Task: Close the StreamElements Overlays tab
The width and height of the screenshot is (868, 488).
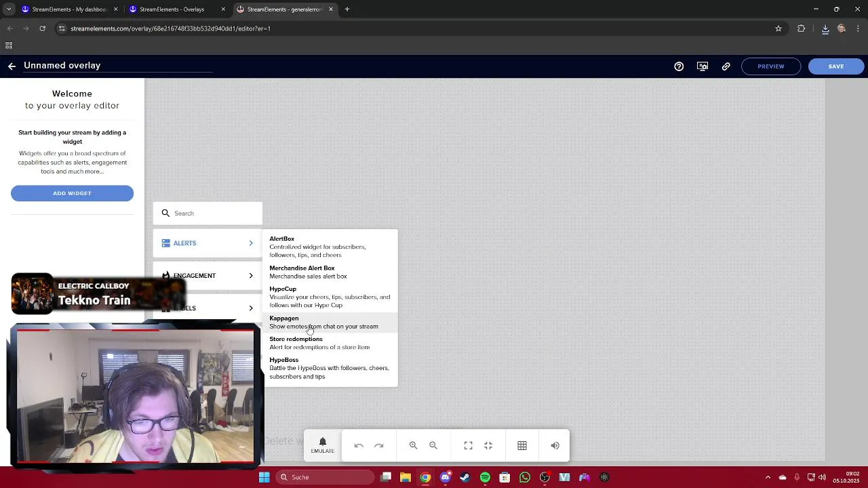Action: 223,9
